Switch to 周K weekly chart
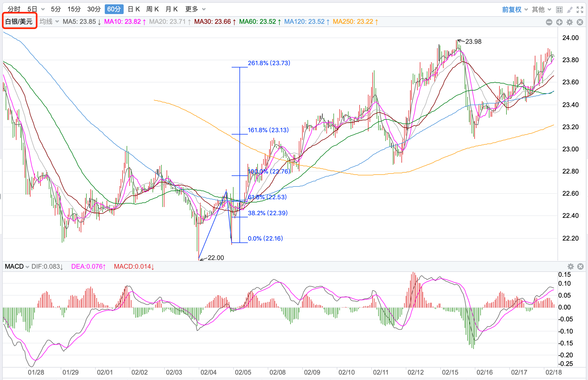Image resolution: width=588 pixels, height=380 pixels. [152, 9]
